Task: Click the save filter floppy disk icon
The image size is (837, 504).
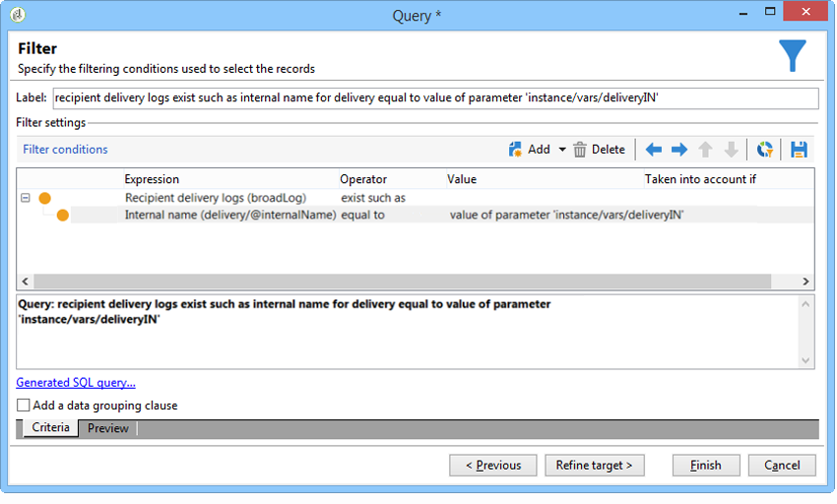Action: pyautogui.click(x=799, y=150)
